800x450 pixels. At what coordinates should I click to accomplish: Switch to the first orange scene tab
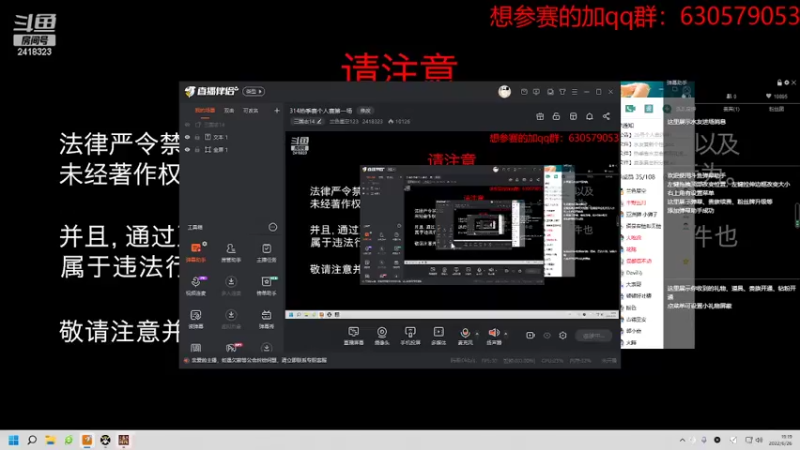pyautogui.click(x=205, y=110)
